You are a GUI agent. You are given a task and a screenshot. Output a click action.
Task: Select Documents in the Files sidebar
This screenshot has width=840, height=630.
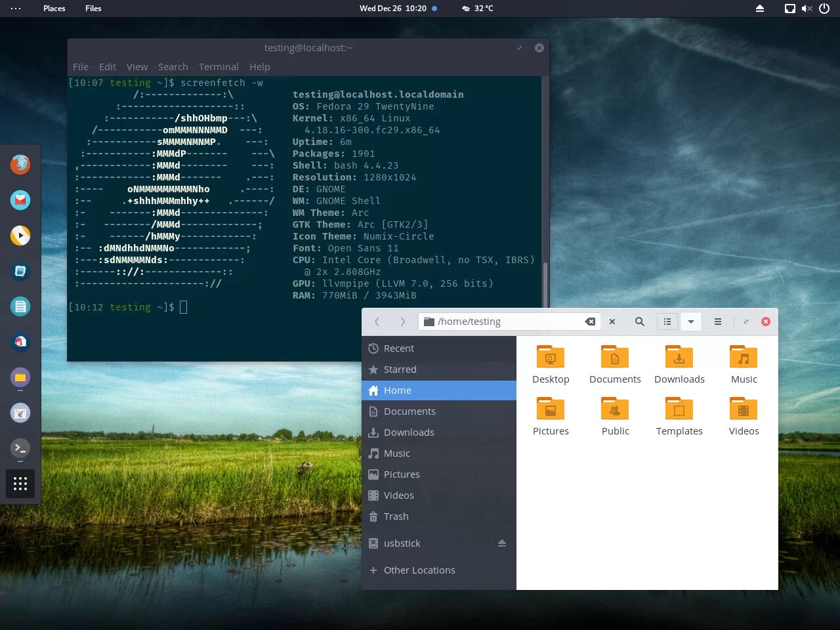[x=439, y=411]
